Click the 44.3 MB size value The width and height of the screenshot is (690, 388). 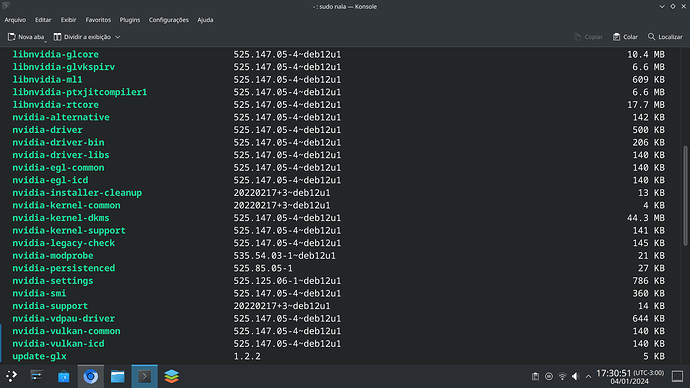pyautogui.click(x=646, y=218)
